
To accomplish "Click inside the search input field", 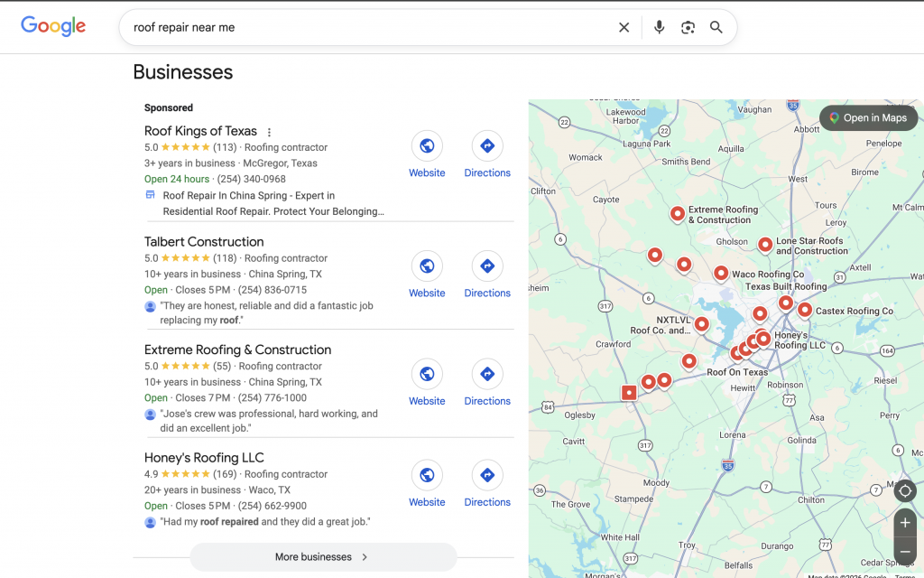I will click(361, 27).
